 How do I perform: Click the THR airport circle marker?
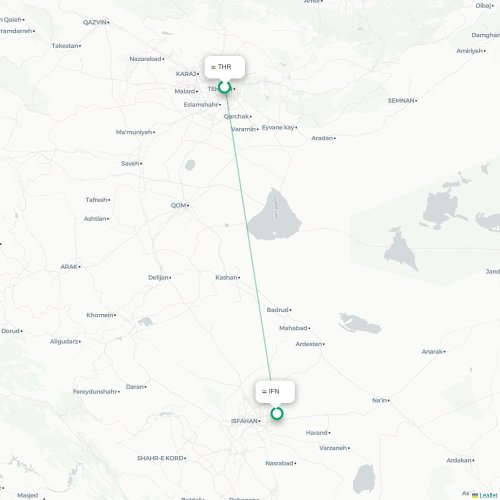(x=225, y=87)
